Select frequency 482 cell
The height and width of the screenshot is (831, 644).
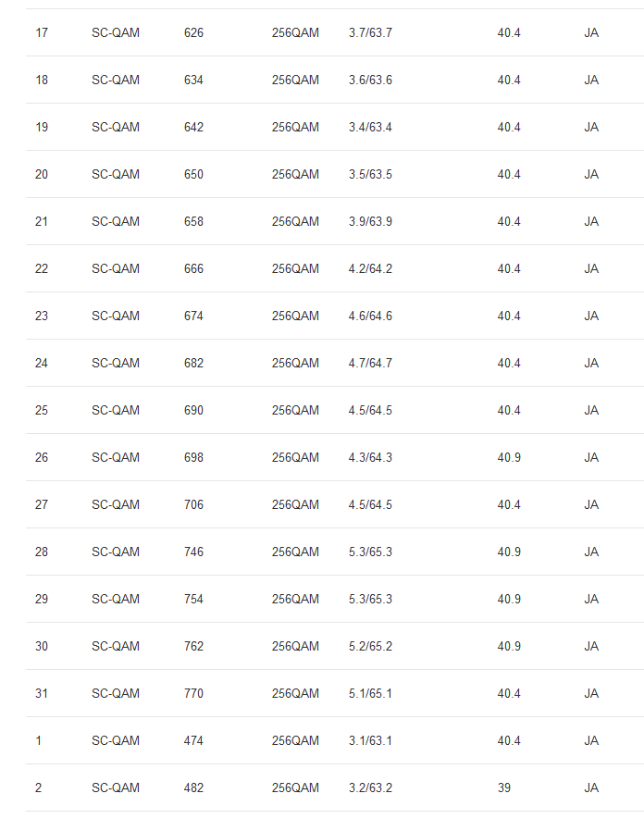click(193, 788)
